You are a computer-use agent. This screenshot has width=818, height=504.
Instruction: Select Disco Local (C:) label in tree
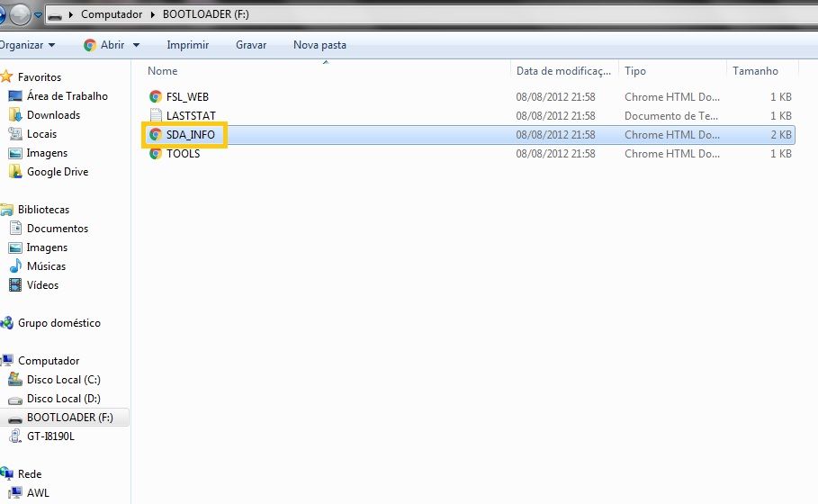click(64, 380)
